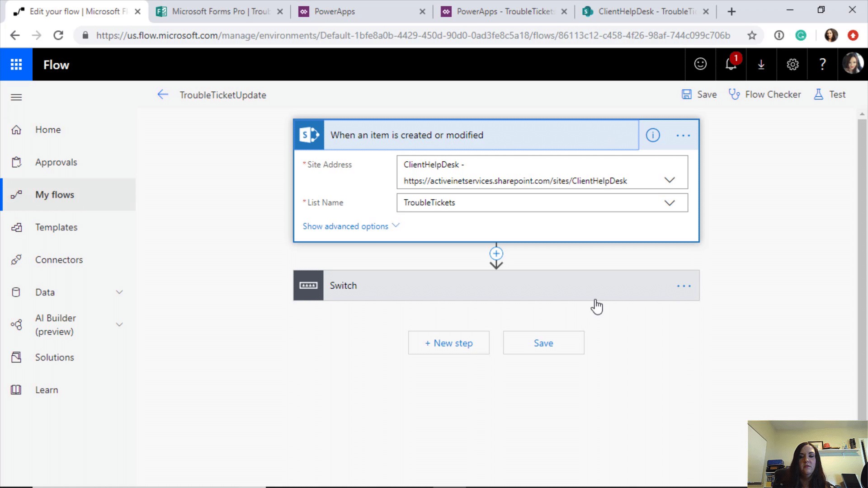The width and height of the screenshot is (868, 488).
Task: Reload the browser page
Action: tap(58, 35)
